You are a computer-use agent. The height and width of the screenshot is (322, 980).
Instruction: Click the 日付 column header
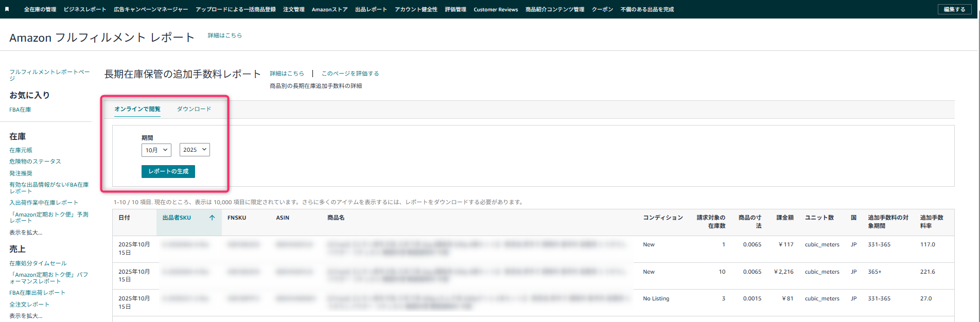[x=124, y=218]
